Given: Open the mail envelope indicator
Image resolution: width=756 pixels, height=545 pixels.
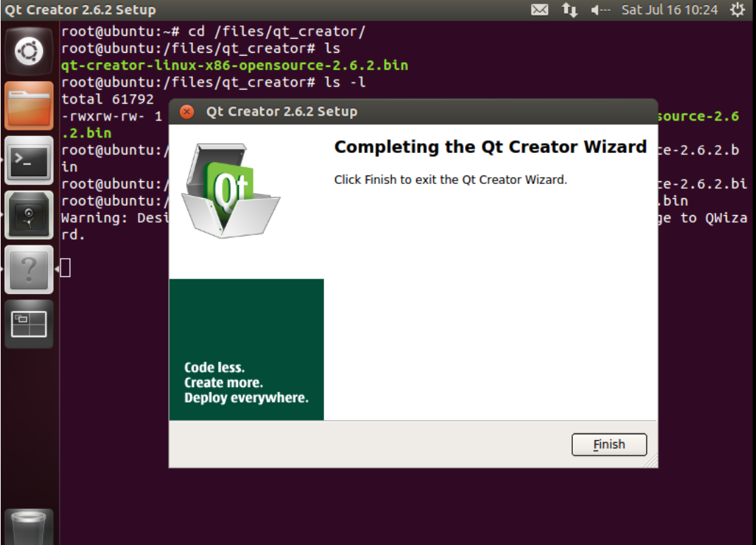Looking at the screenshot, I should pos(540,10).
